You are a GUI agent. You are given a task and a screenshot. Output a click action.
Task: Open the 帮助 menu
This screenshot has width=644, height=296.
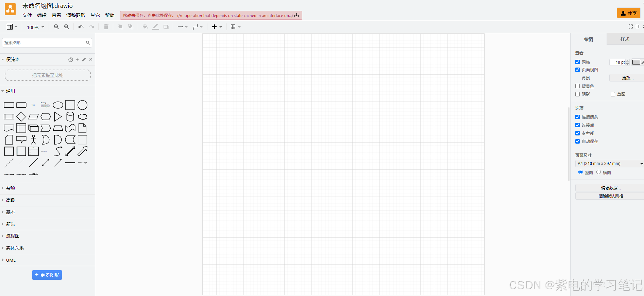[x=110, y=15]
